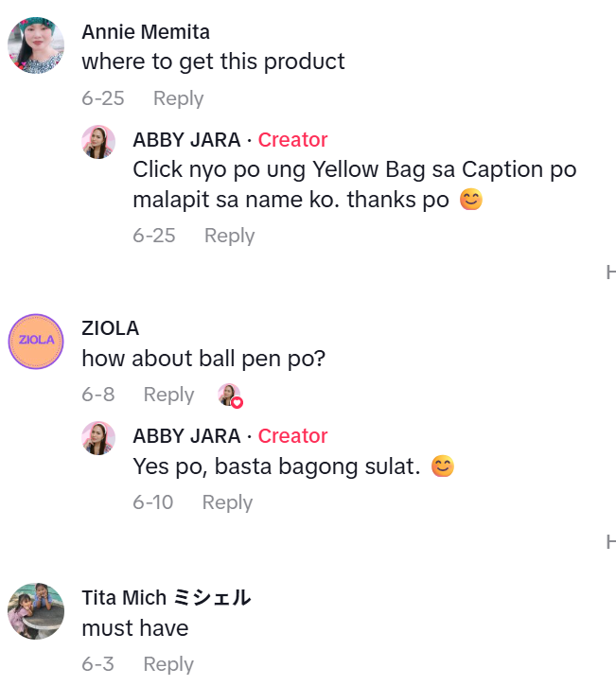Click smiling emoji in Yellow Bag reply
The height and width of the screenshot is (686, 616).
[x=470, y=201]
